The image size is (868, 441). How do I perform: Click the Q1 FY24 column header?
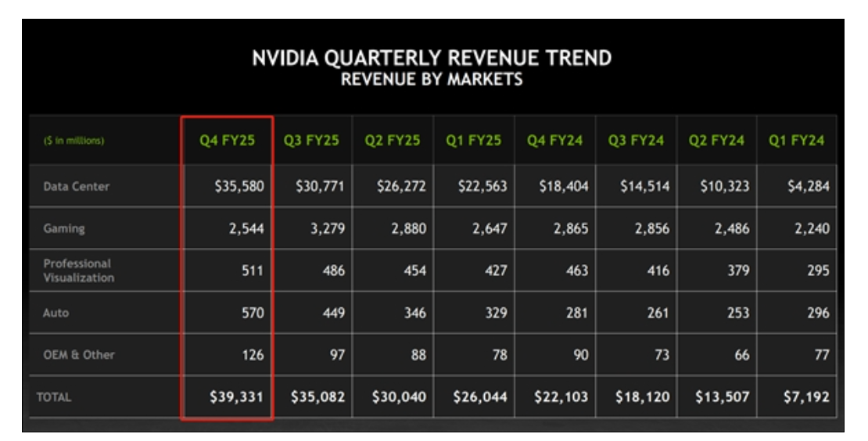(x=796, y=141)
